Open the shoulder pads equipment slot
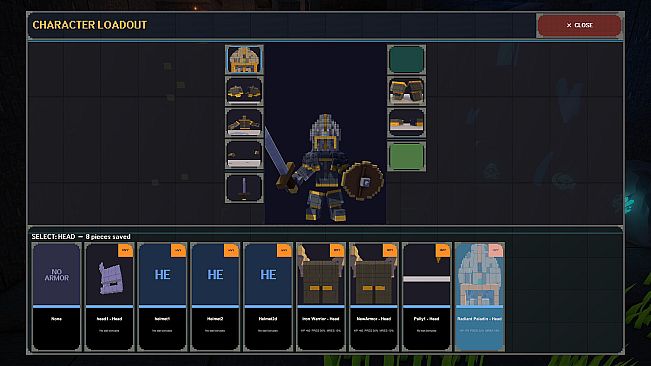Screen dimensions: 651x366 click(x=244, y=91)
